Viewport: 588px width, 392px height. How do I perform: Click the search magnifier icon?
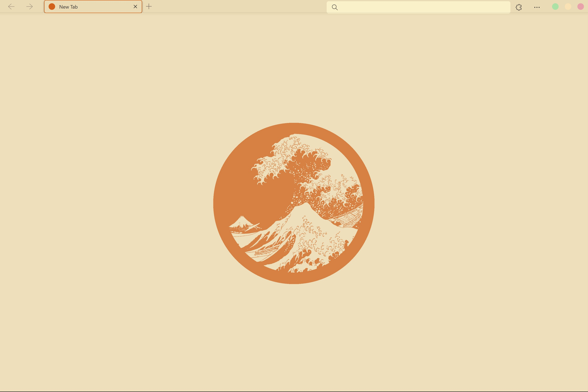[335, 7]
